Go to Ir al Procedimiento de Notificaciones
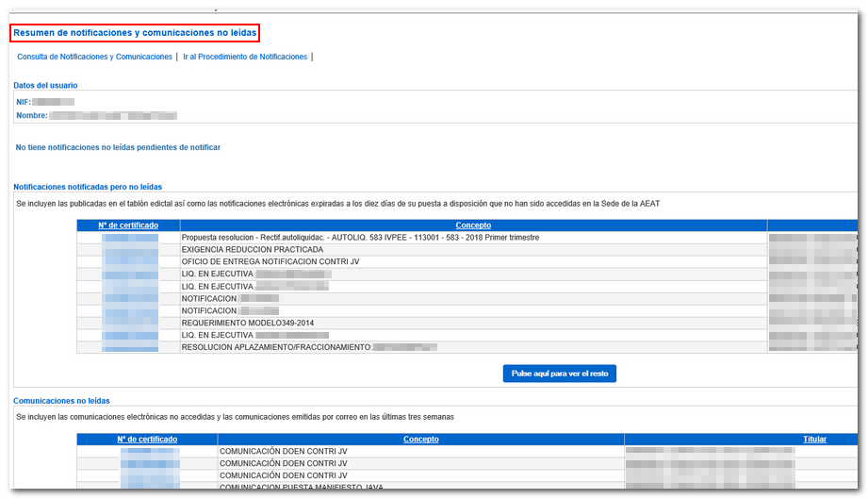868x499 pixels. pyautogui.click(x=245, y=58)
